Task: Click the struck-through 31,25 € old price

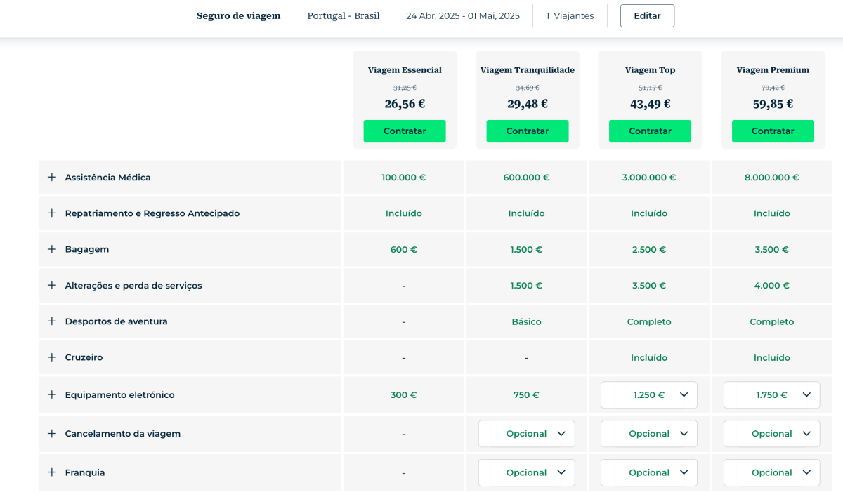Action: click(405, 88)
